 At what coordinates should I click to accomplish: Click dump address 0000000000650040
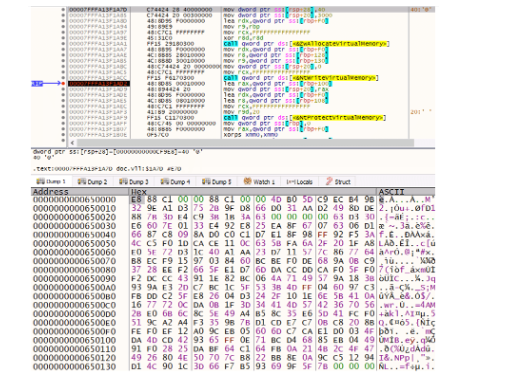pyautogui.click(x=74, y=235)
